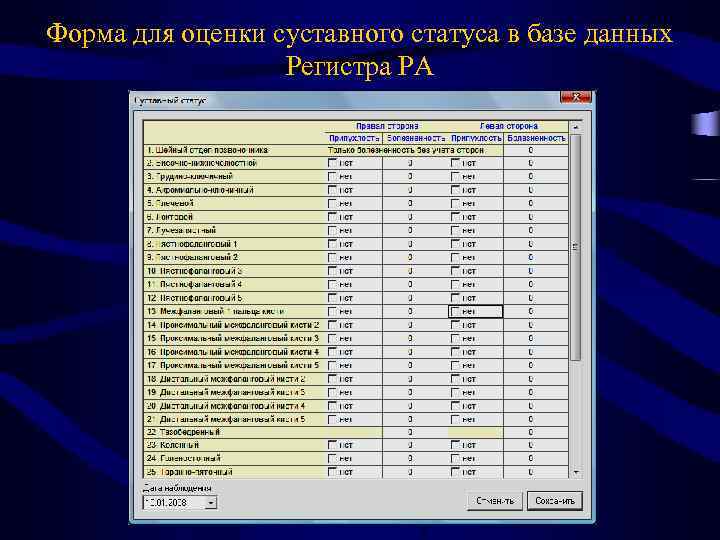
Task: Click the Сохранить button
Action: coord(555,501)
